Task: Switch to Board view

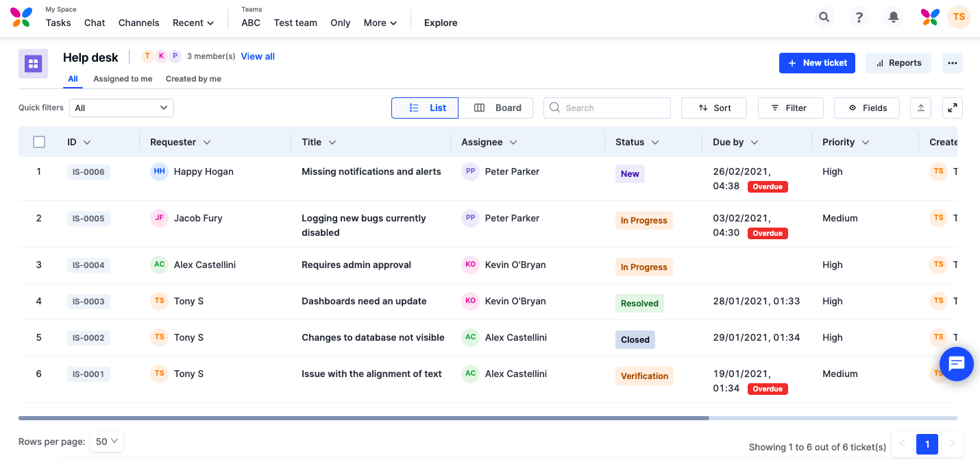Action: click(x=496, y=108)
